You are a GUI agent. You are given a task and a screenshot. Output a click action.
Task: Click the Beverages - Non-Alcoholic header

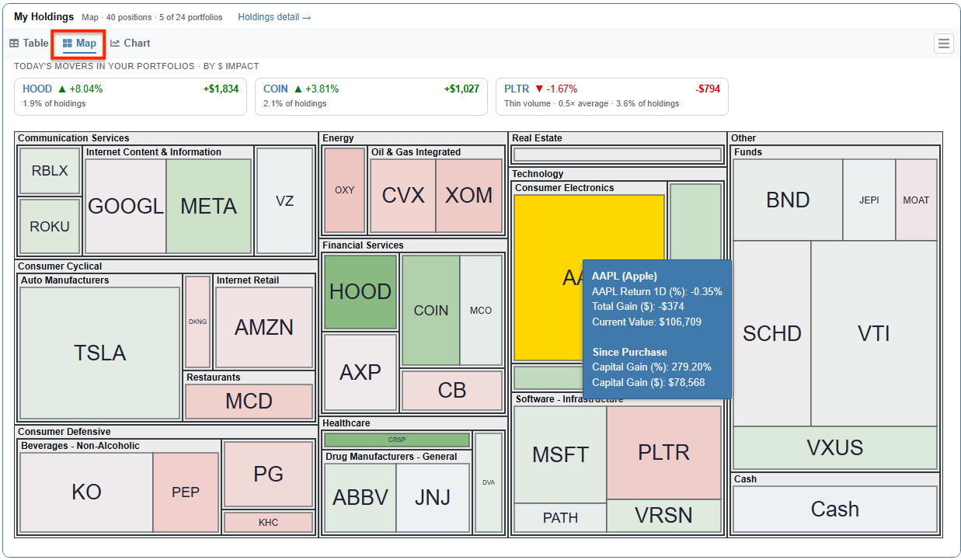tap(81, 446)
